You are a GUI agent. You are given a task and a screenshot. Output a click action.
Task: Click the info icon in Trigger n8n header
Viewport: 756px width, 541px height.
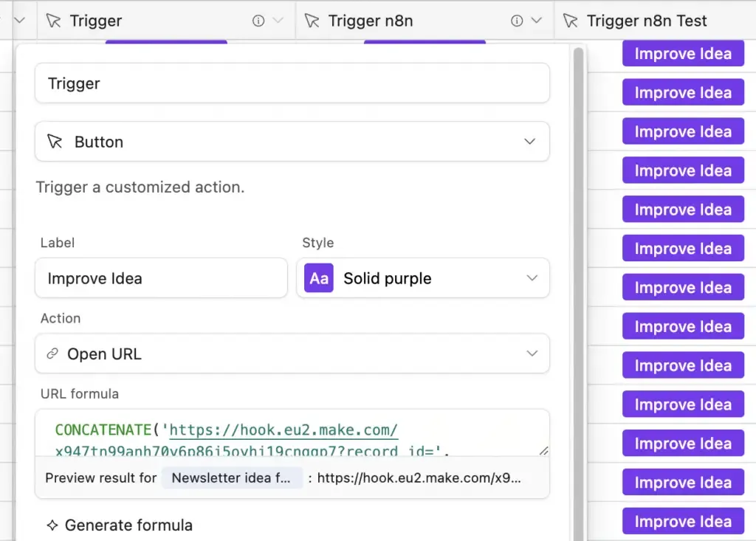coord(517,21)
